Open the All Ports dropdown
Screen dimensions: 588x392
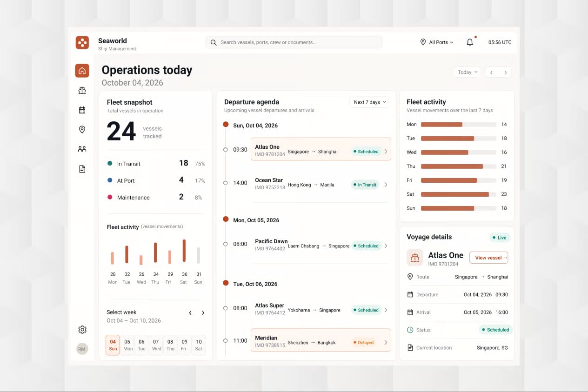click(436, 42)
